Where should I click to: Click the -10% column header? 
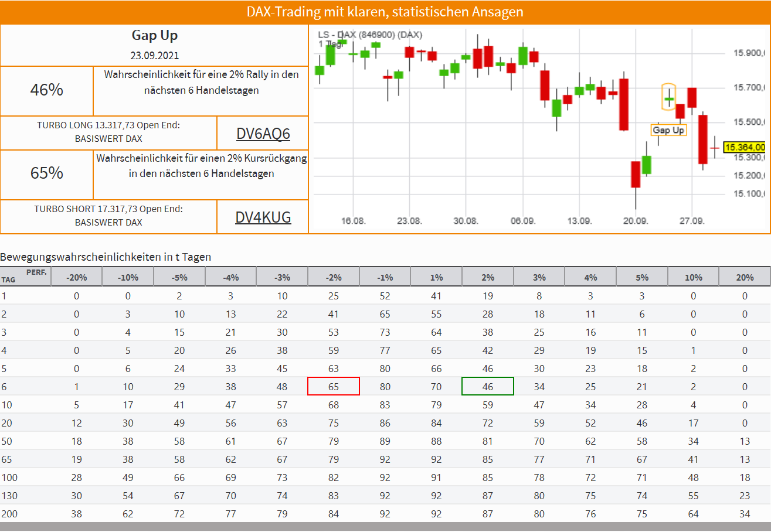(x=128, y=277)
